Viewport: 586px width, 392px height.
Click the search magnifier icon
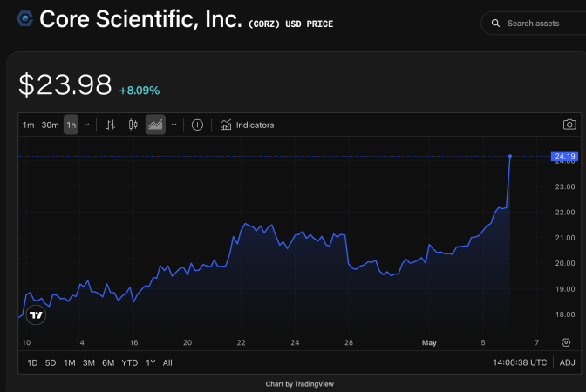(x=495, y=24)
